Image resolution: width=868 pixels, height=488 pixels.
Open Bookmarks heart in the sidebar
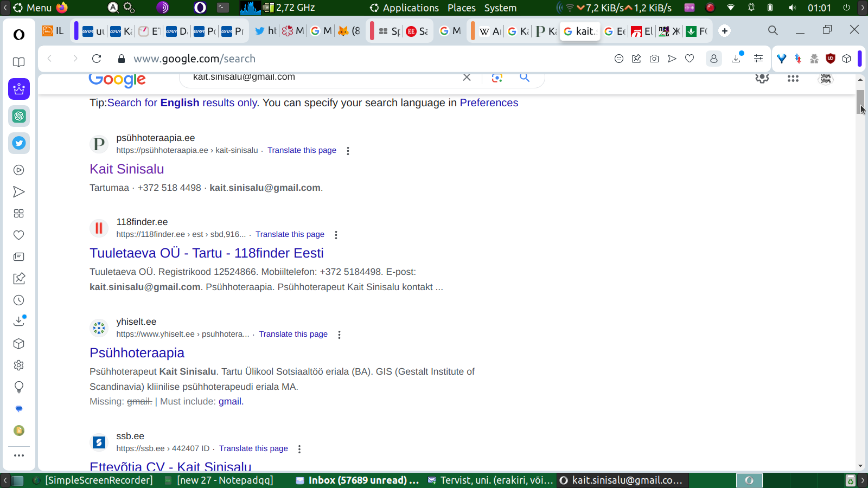click(x=19, y=235)
